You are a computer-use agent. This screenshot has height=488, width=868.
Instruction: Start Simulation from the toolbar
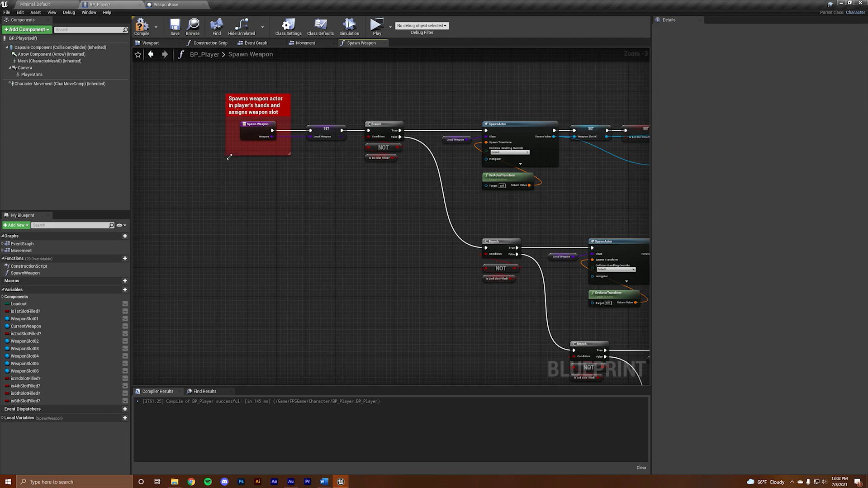click(349, 26)
